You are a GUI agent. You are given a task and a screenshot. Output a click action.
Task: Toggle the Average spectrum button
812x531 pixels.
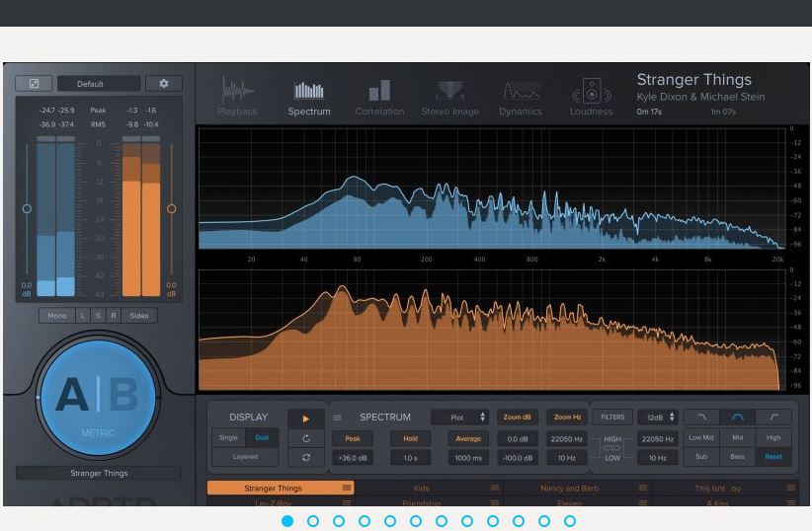[468, 438]
